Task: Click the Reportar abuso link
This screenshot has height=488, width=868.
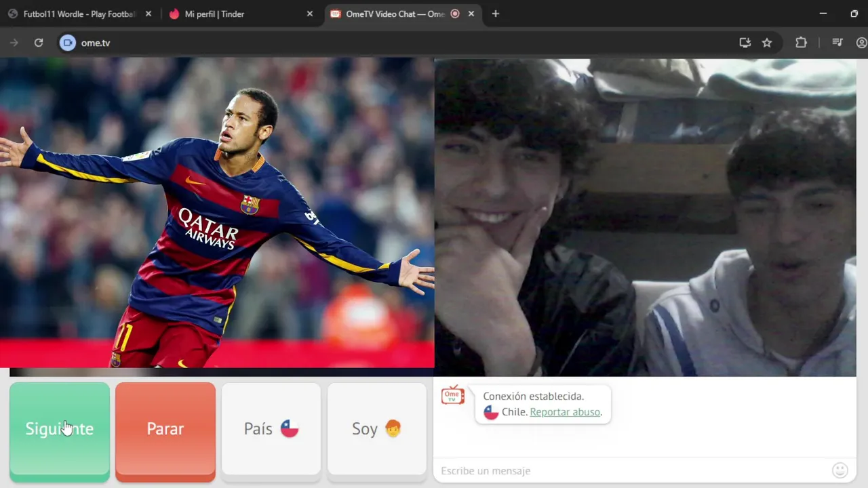Action: tap(565, 412)
